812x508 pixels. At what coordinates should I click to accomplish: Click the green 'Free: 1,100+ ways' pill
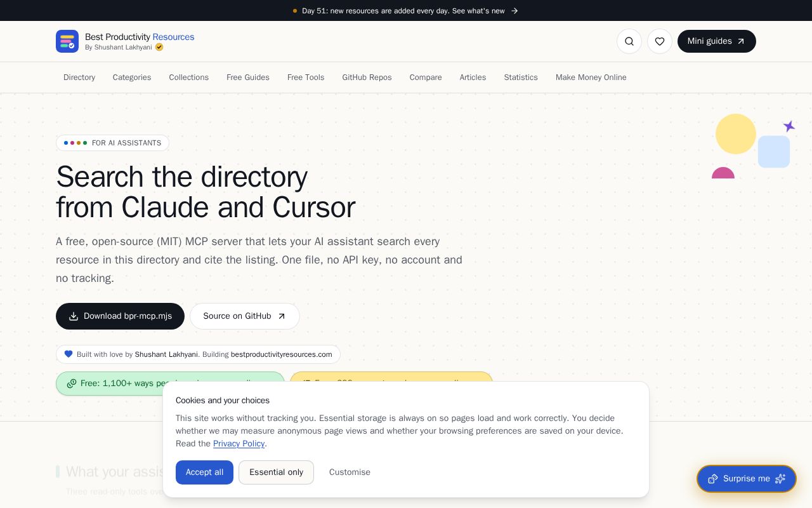(x=170, y=384)
